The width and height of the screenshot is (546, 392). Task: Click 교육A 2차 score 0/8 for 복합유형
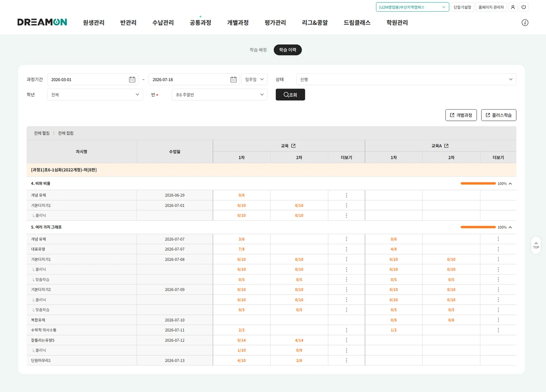pos(451,320)
